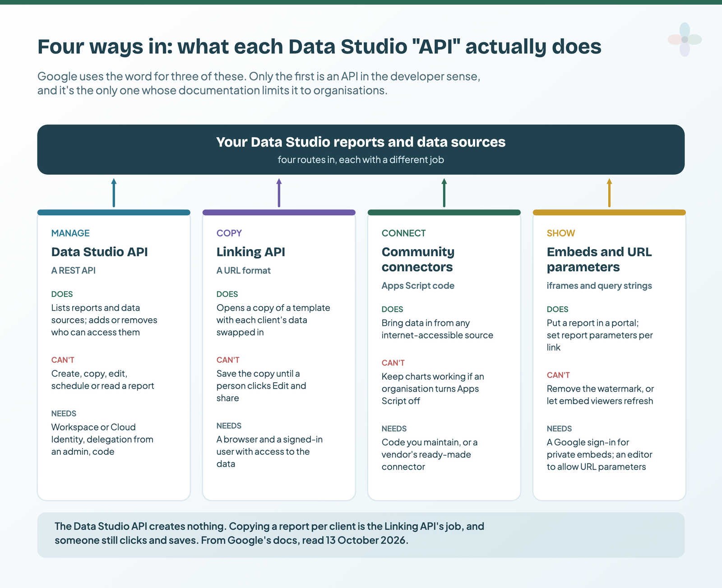The height and width of the screenshot is (588, 722).
Task: Select the "Linking API" card heading
Action: point(250,252)
